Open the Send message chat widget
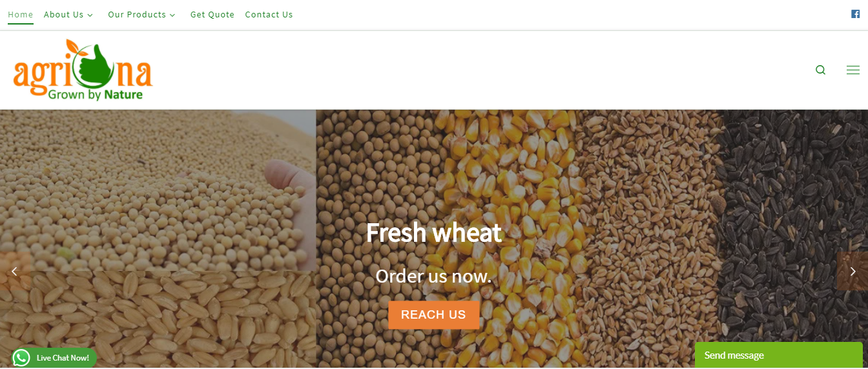 pos(779,355)
